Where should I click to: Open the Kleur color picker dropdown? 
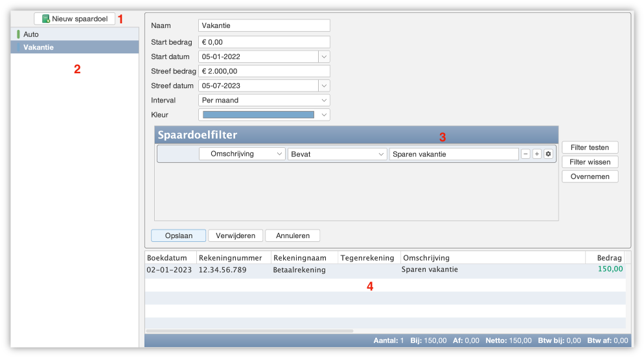(264, 115)
